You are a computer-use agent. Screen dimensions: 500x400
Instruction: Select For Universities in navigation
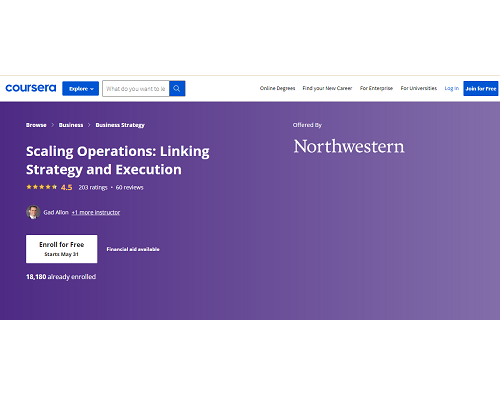419,88
